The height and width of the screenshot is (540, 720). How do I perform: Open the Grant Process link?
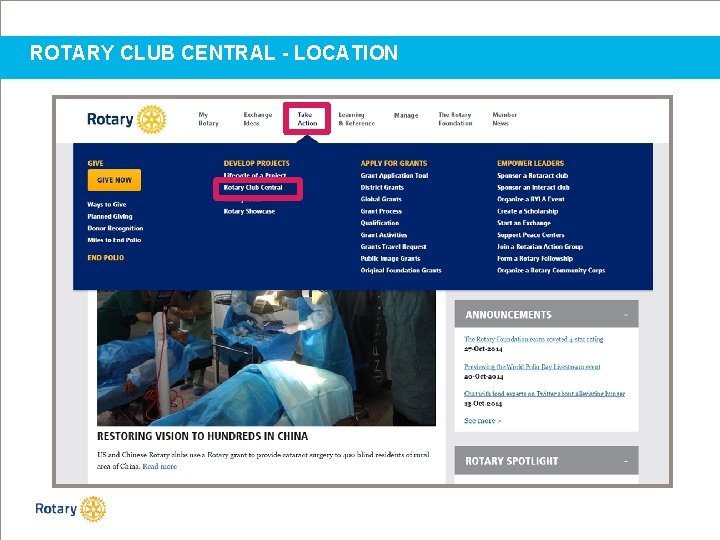pos(381,211)
